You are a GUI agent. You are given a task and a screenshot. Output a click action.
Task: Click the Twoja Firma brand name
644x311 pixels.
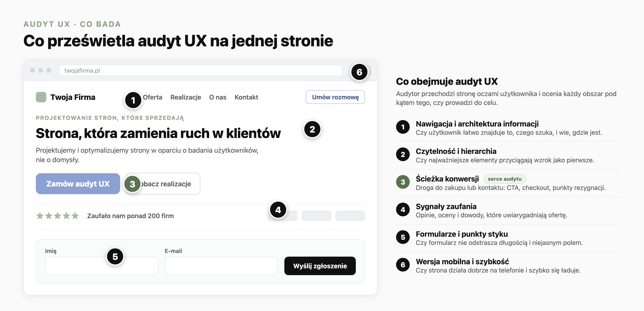(x=73, y=97)
